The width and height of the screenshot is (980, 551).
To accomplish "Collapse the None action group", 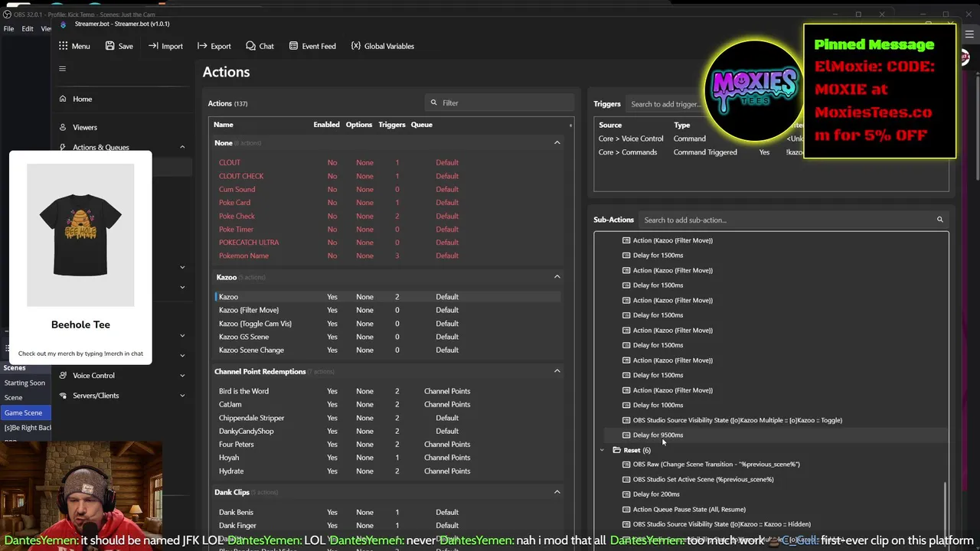I will 557,142.
